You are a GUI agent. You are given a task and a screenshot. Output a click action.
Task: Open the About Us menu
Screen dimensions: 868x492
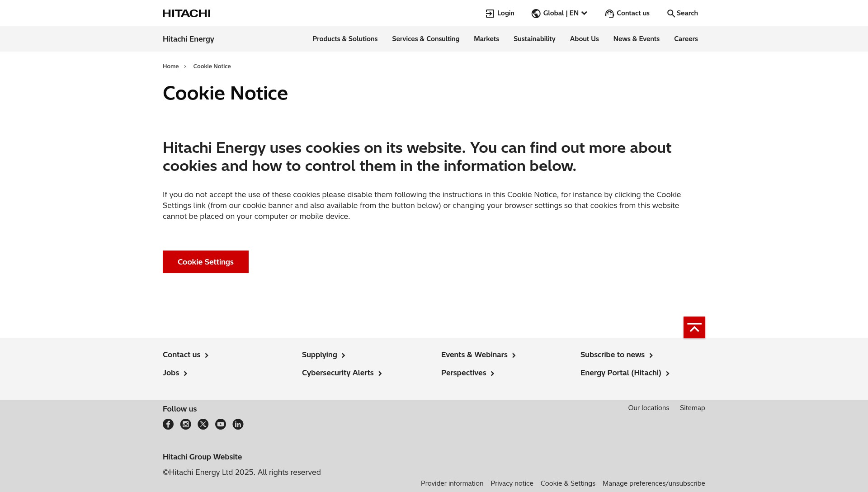click(584, 39)
